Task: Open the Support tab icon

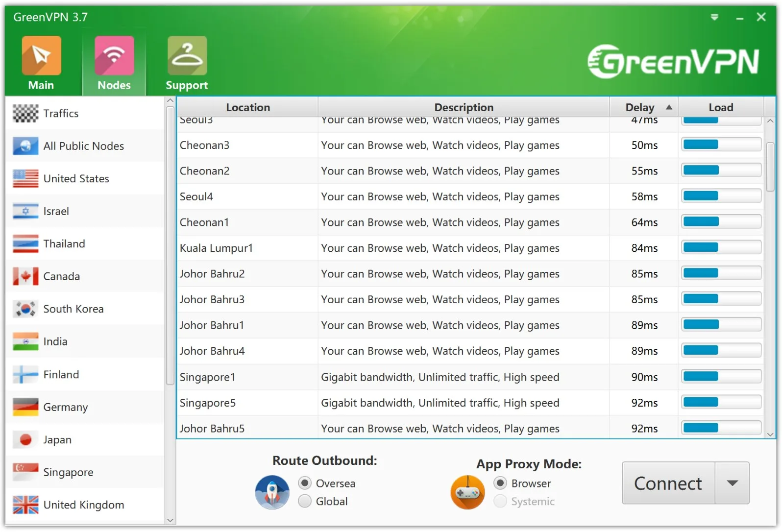Action: click(187, 55)
